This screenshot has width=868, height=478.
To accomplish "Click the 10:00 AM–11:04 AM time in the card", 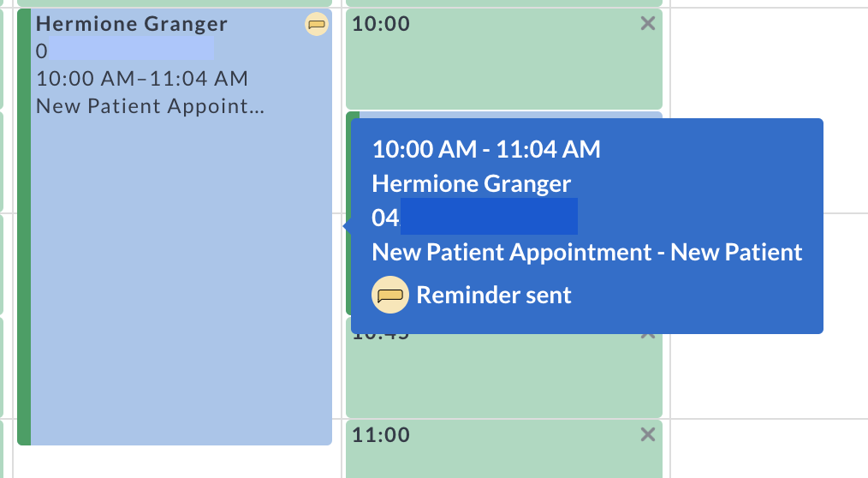I will (142, 79).
